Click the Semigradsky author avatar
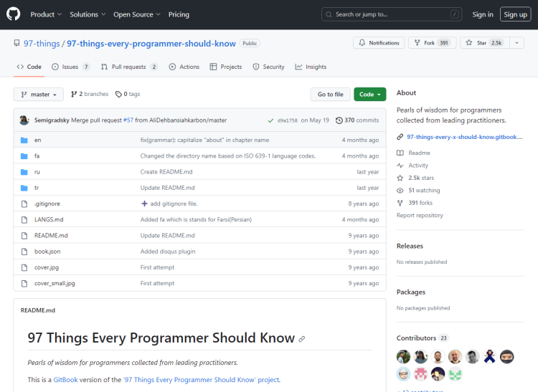The image size is (538, 392). [24, 120]
